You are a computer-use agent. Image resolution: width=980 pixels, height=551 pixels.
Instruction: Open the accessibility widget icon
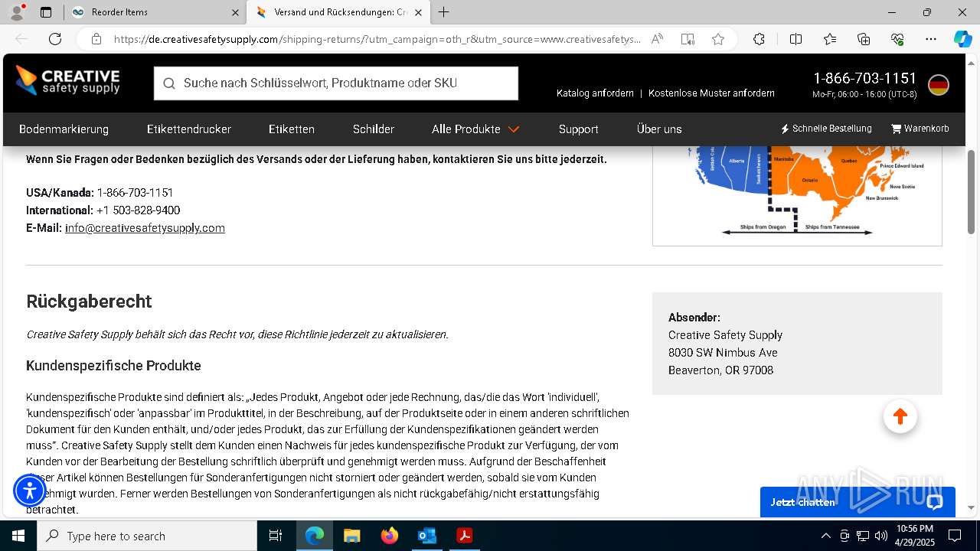30,491
